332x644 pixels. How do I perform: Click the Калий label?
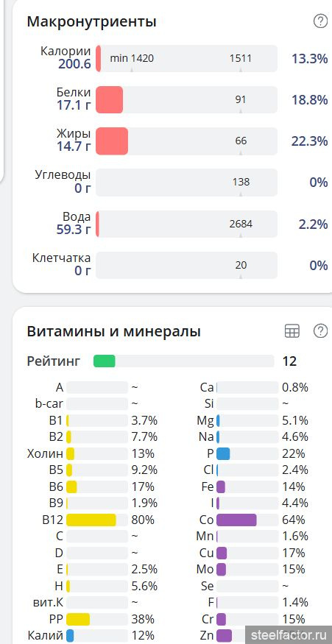click(x=45, y=635)
